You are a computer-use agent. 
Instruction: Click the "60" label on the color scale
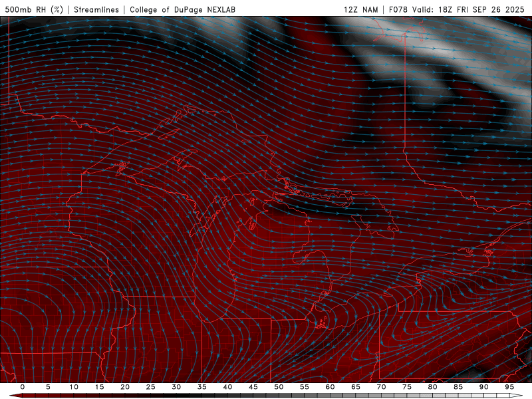click(330, 387)
